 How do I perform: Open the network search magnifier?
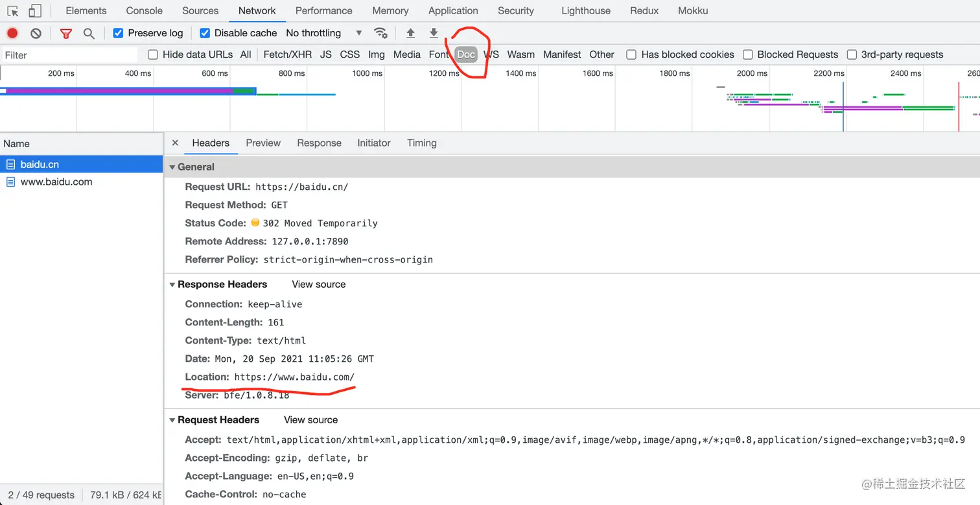(x=89, y=33)
